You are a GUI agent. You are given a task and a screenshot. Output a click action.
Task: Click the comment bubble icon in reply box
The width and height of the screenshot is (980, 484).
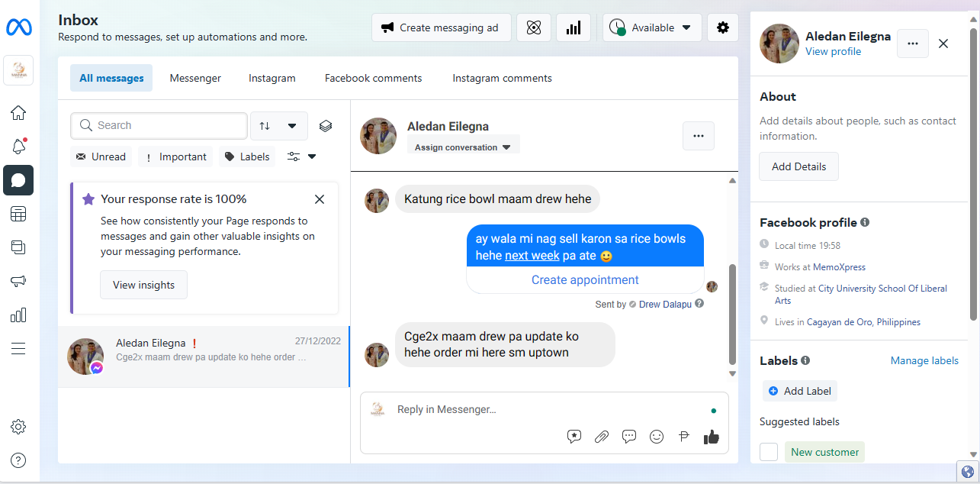[629, 437]
